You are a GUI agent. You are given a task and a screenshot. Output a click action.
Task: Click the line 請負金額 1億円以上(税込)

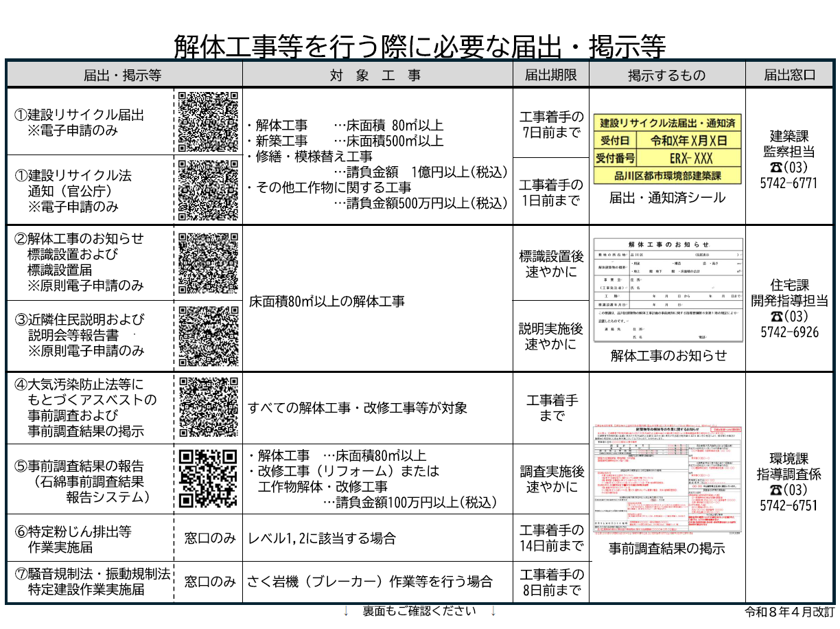[421, 172]
